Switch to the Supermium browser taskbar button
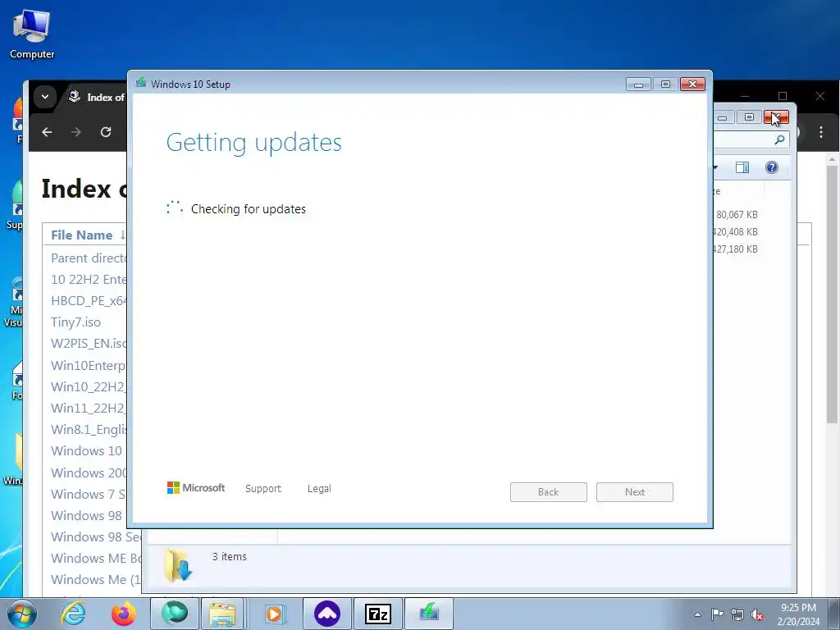Viewport: 840px width, 630px height. (175, 614)
